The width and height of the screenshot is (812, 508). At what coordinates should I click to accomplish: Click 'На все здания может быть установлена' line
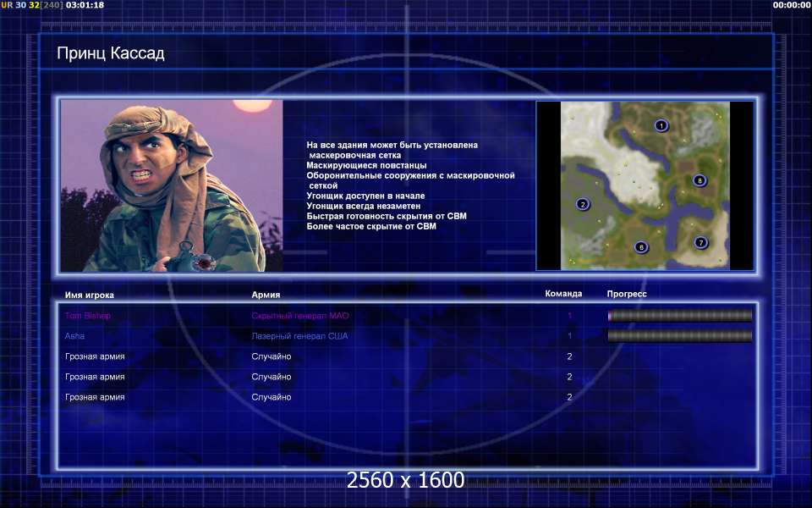(392, 145)
